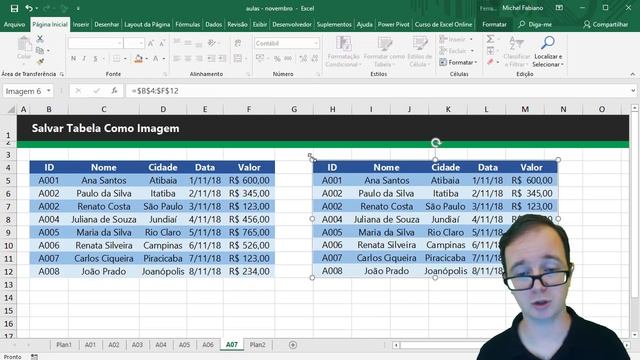Click the cell fill color bucket icon
The height and width of the screenshot is (360, 640).
(138, 59)
